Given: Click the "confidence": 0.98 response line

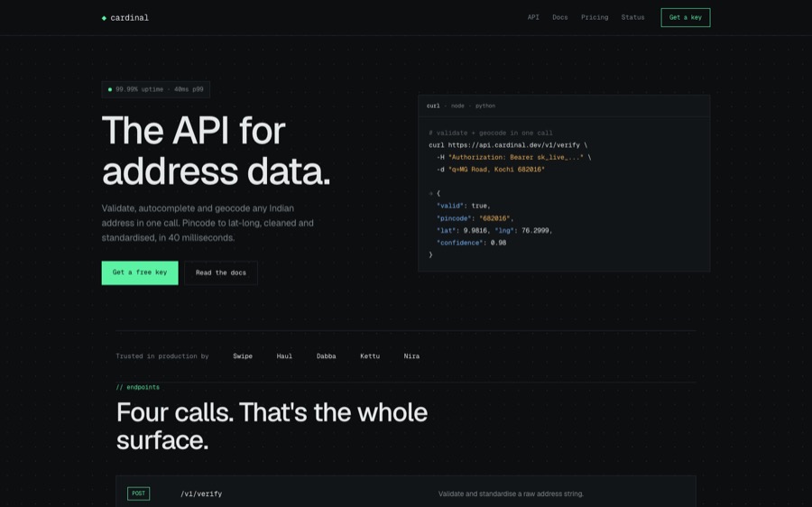Looking at the screenshot, I should pos(471,243).
